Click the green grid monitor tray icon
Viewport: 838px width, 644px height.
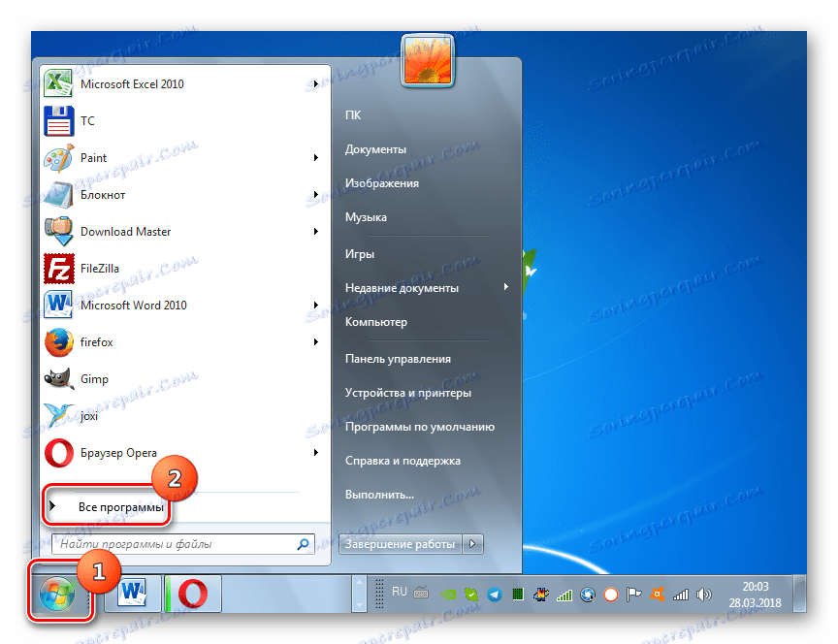point(517,594)
